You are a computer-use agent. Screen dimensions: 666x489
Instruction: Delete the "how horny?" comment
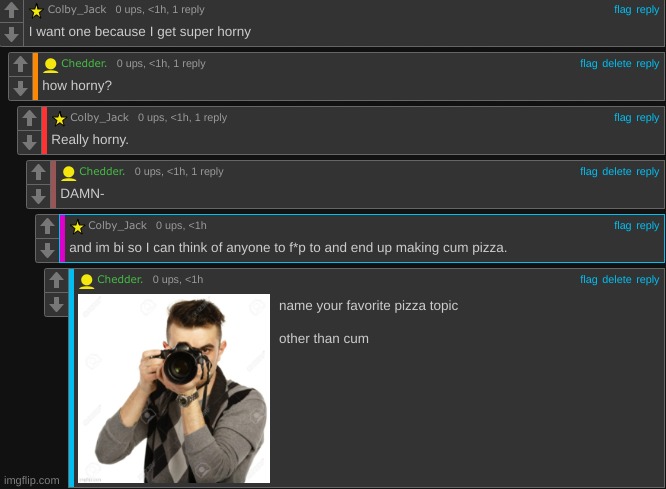tap(616, 64)
